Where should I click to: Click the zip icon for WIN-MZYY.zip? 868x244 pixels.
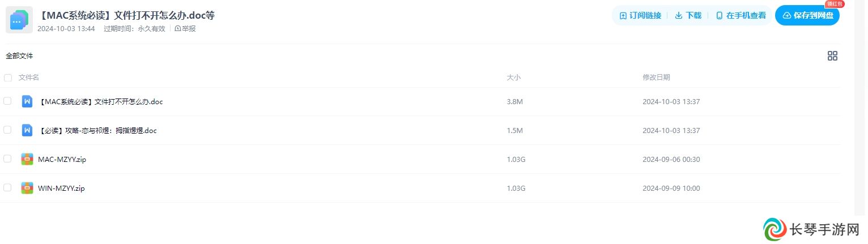pos(27,188)
